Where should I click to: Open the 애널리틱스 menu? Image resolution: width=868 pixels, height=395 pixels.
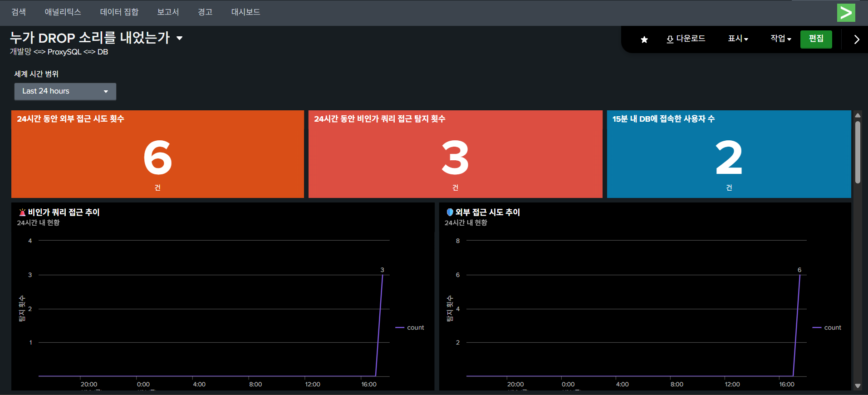[63, 12]
